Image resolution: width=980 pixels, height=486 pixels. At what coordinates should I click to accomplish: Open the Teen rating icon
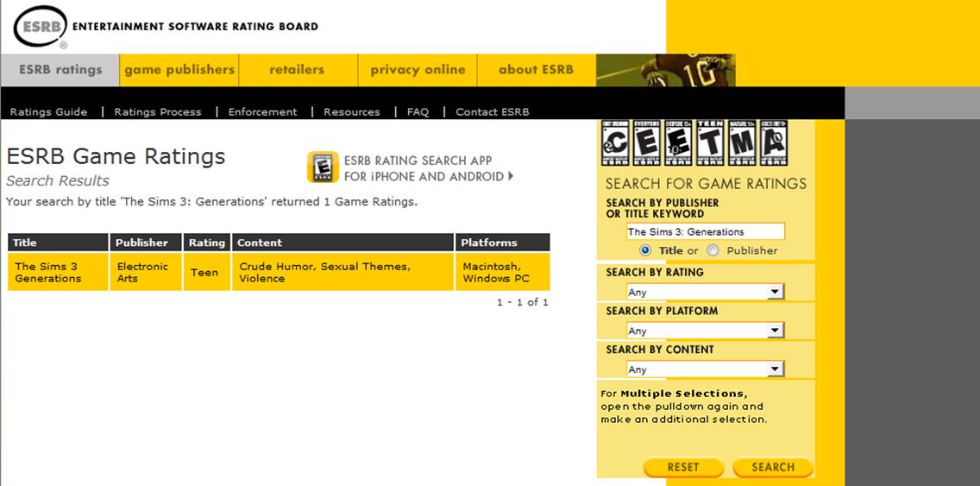pos(710,143)
